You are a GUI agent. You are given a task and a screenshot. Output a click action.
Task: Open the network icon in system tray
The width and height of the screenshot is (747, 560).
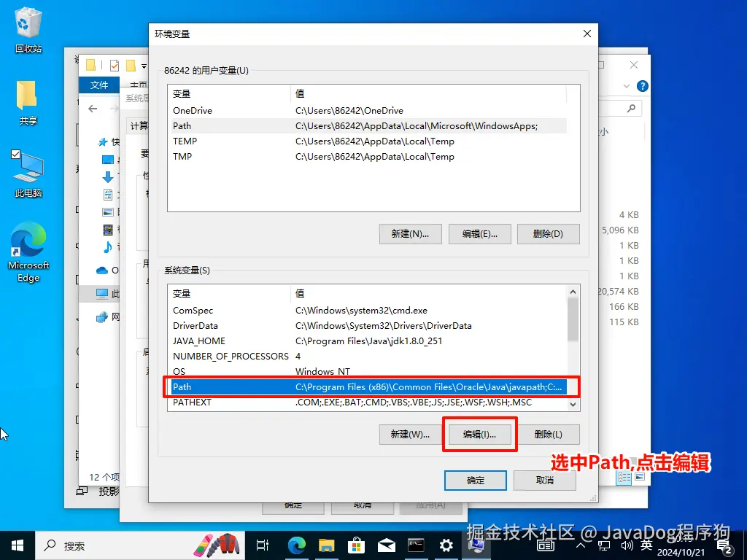pos(604,545)
